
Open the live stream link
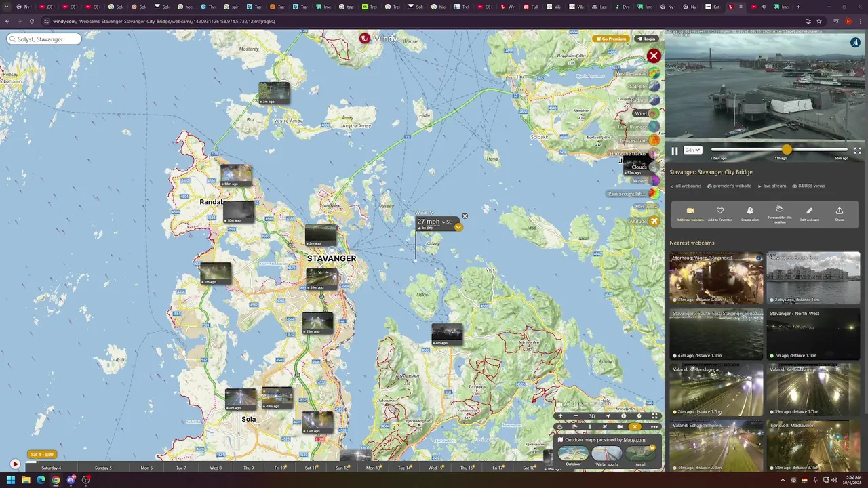click(x=772, y=186)
